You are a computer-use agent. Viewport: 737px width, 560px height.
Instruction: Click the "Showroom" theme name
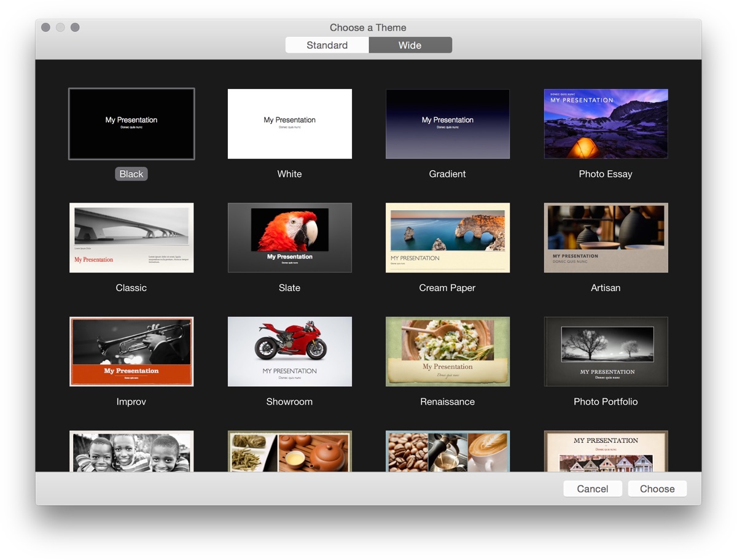pyautogui.click(x=290, y=402)
